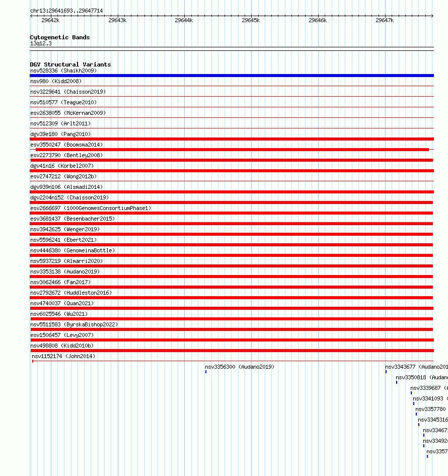Select variant nsv2792672 (Huddleston2016) label

click(71, 293)
